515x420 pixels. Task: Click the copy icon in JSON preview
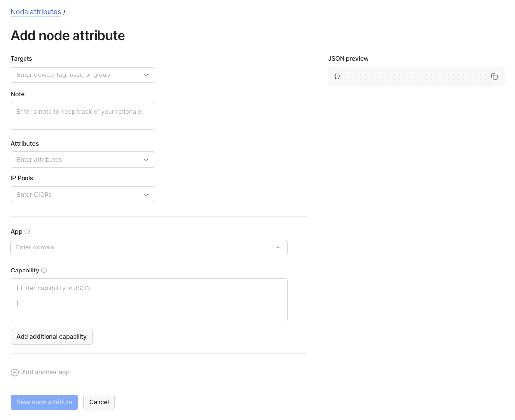494,76
